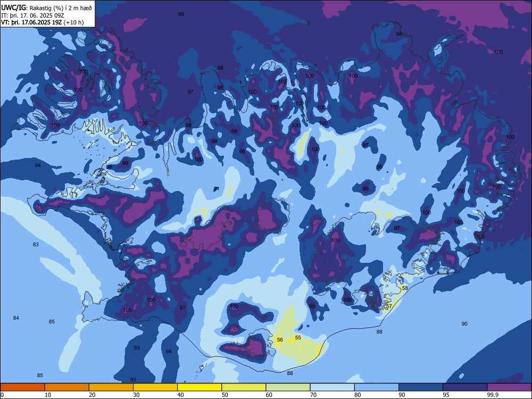Click the legend tick label '60'

pyautogui.click(x=269, y=395)
